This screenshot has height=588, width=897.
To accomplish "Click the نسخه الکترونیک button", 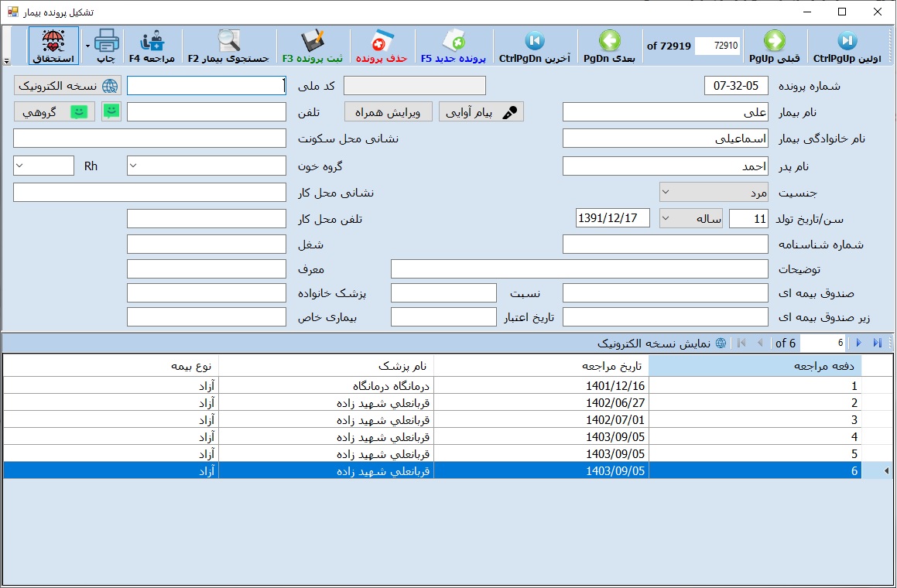I will pyautogui.click(x=68, y=85).
